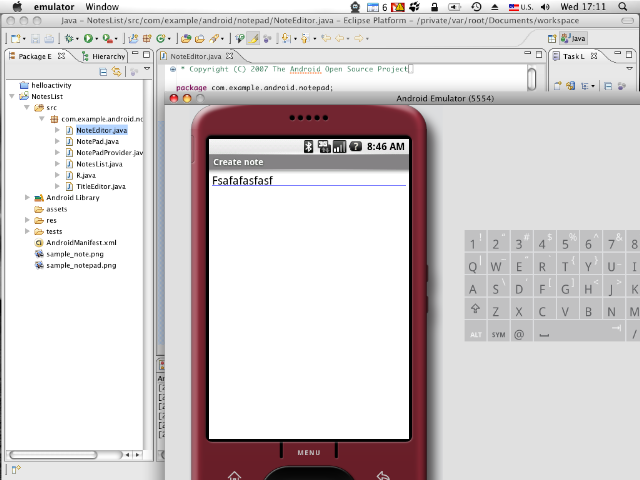Click the New Java Class toolbar icon
The width and height of the screenshot is (640, 480).
161,38
